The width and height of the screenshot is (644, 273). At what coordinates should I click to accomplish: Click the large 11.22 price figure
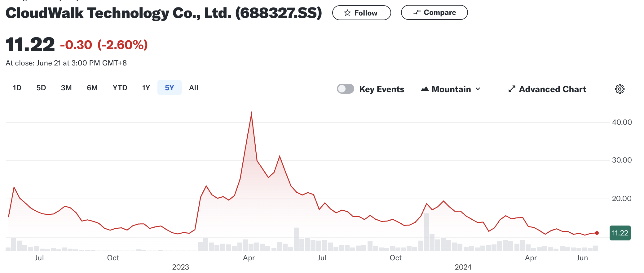pyautogui.click(x=30, y=45)
